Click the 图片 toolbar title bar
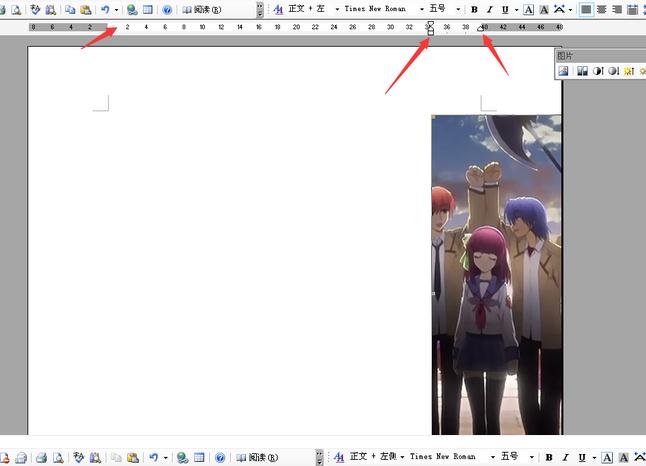646x466 pixels. pos(601,56)
